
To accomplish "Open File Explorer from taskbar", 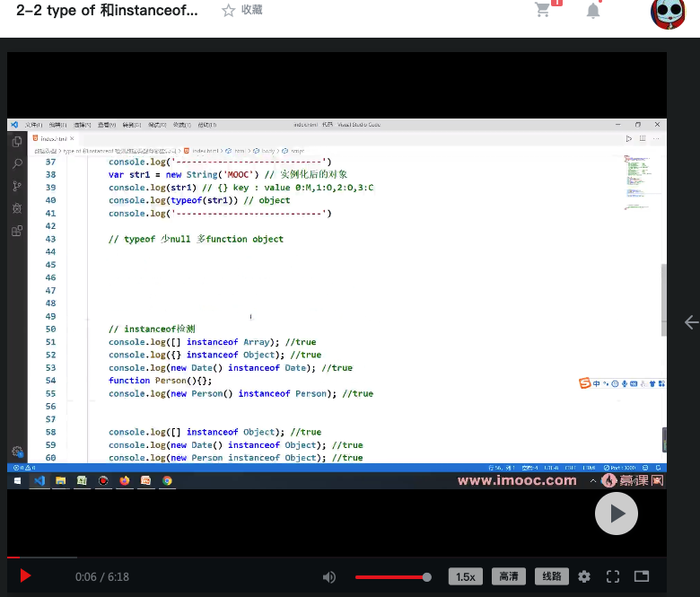I will click(60, 480).
